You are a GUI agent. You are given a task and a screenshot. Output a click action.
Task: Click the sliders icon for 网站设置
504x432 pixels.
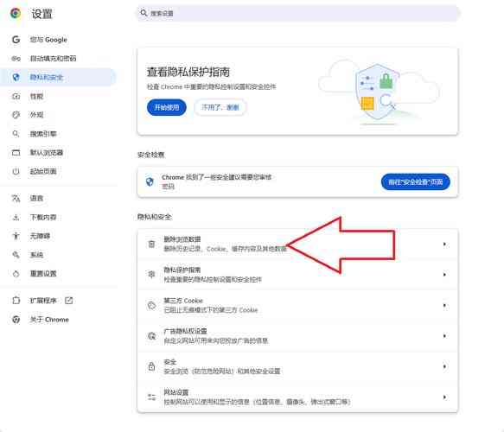coord(151,397)
